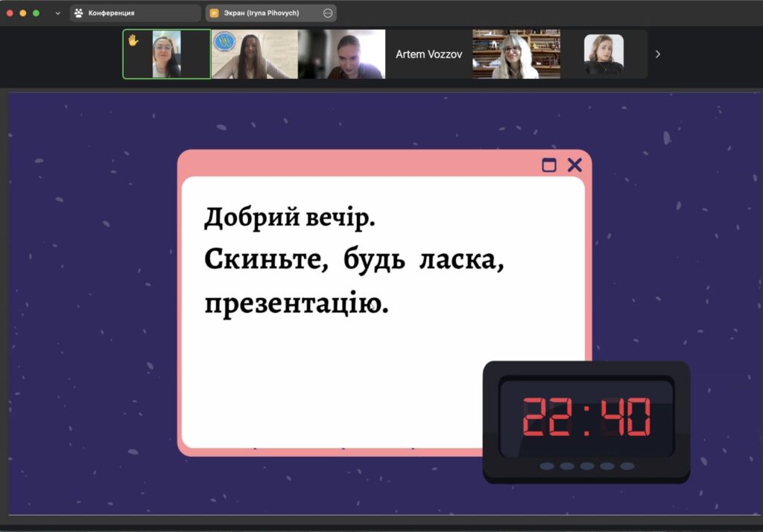Select the third participant's video thumbnail
This screenshot has height=532, width=763.
click(x=341, y=54)
